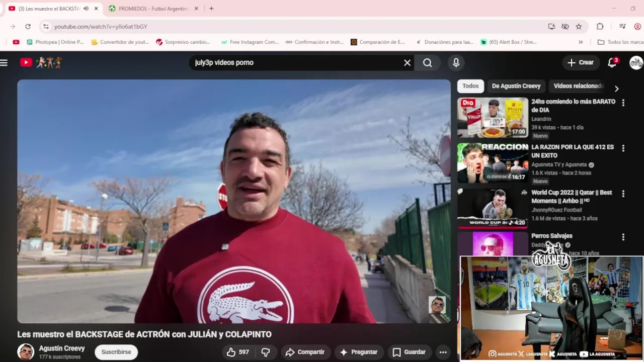Open options for Perros Salvajes video
The height and width of the screenshot is (362, 644).
tap(623, 237)
